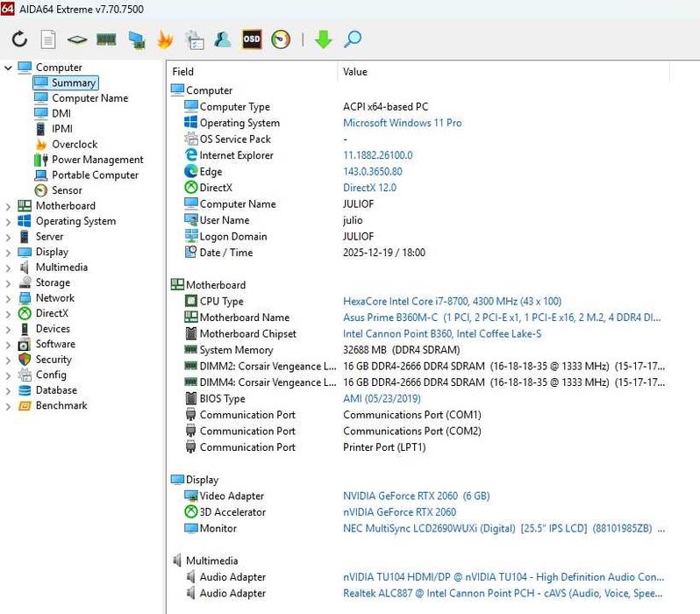This screenshot has height=614, width=700.
Task: Click the green download arrow icon
Action: (323, 39)
